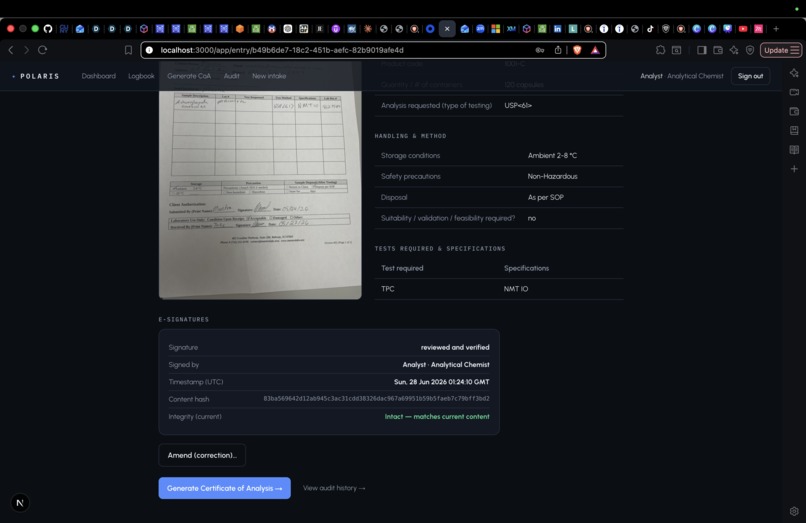
Task: Click the 'reviewed and verified' signature text
Action: 455,347
